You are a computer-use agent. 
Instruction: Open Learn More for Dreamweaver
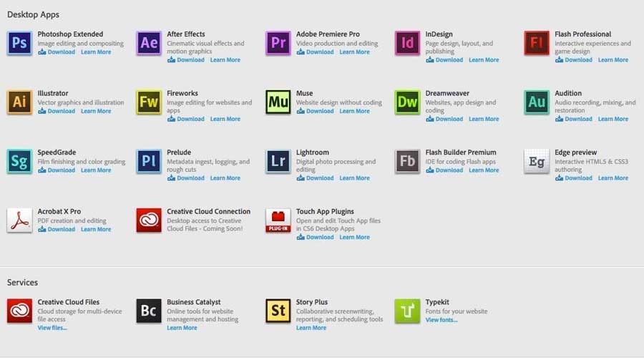484,119
